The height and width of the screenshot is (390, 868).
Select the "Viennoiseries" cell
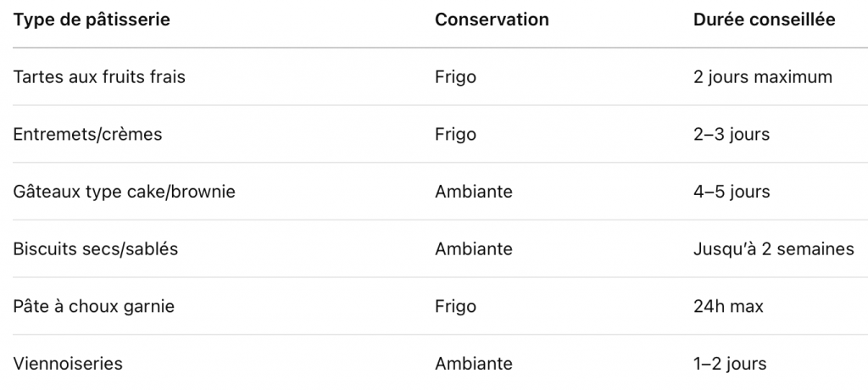[x=68, y=364]
